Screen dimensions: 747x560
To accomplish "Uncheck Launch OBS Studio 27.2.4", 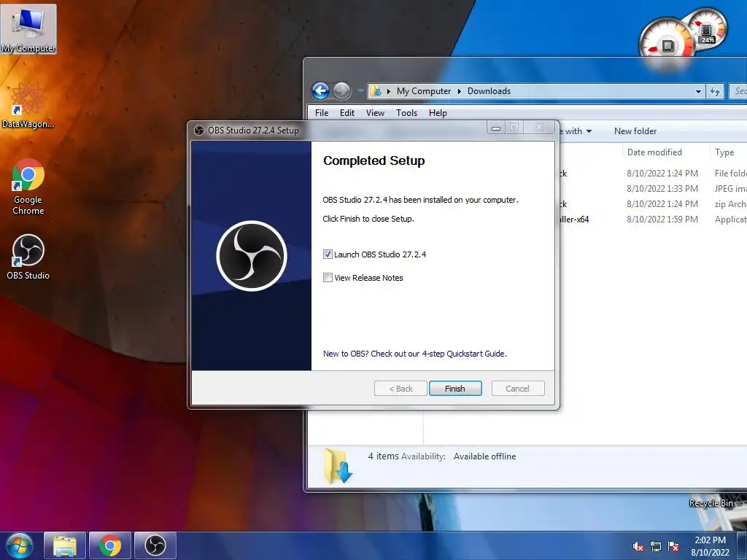I will coord(328,254).
